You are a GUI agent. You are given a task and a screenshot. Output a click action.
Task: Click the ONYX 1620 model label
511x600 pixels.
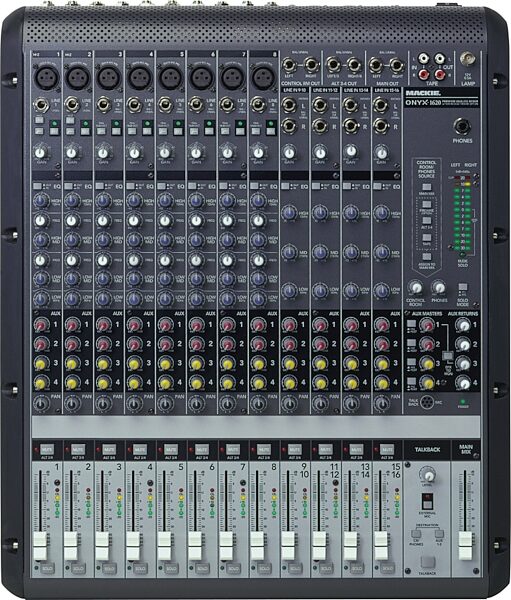pos(424,103)
